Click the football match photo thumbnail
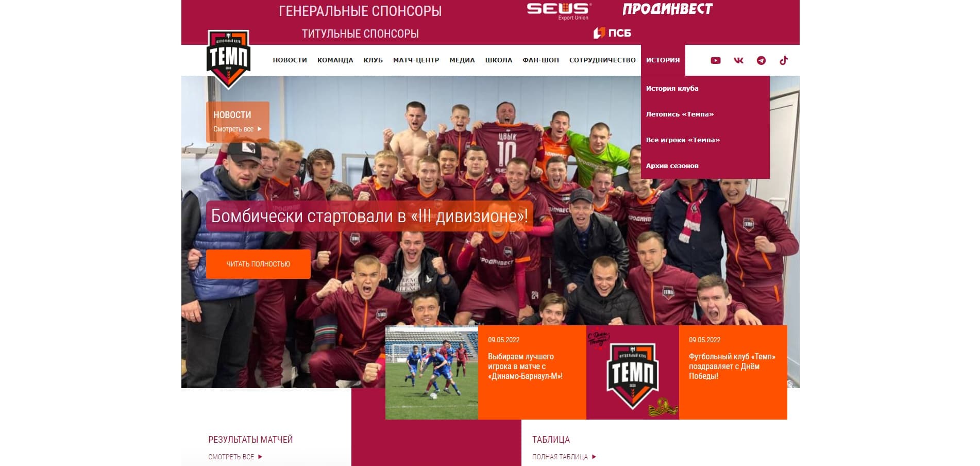This screenshot has height=466, width=980. coord(432,372)
